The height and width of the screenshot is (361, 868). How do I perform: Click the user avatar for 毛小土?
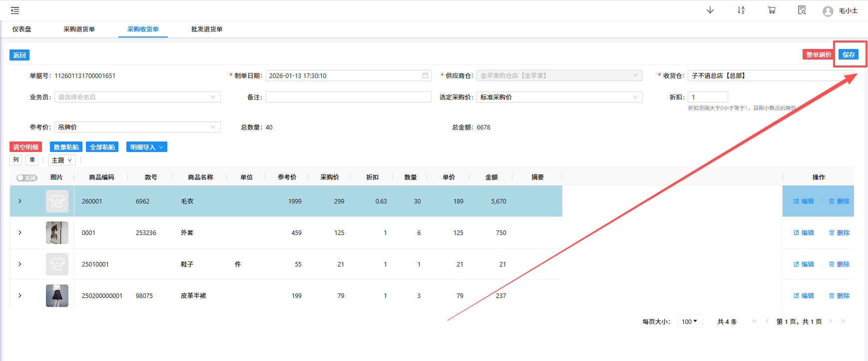click(x=828, y=11)
